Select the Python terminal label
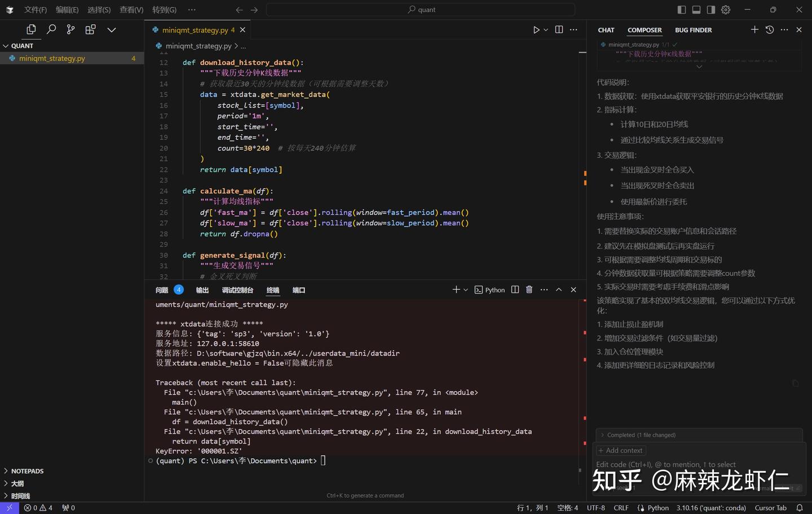This screenshot has width=812, height=514. click(x=490, y=290)
